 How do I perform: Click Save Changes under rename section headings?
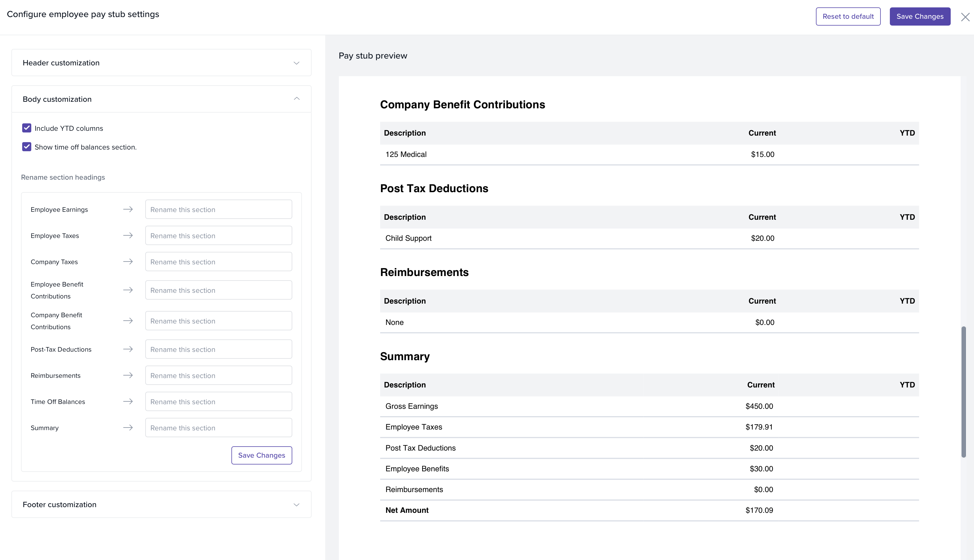point(261,455)
